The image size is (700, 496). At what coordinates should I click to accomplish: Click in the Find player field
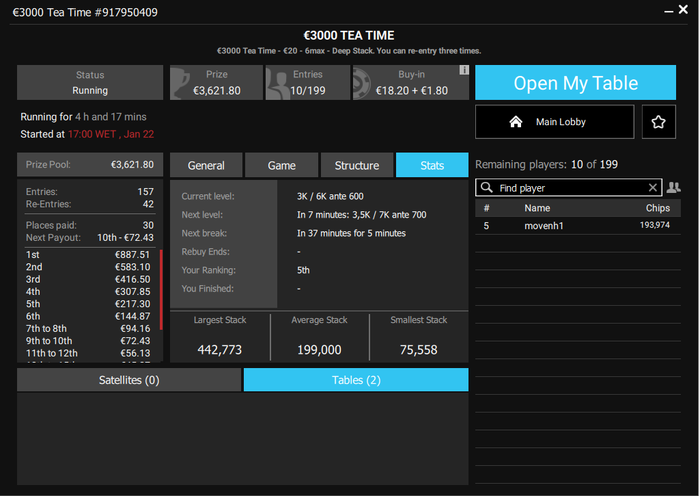[x=569, y=188]
